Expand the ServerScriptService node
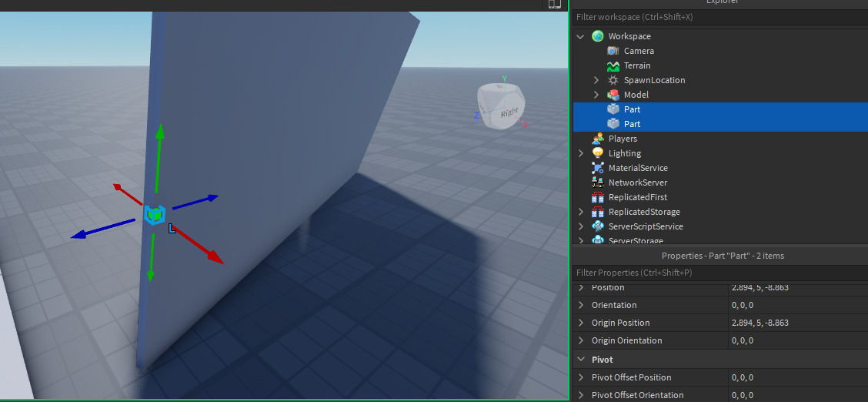Image resolution: width=868 pixels, height=402 pixels. pos(580,226)
